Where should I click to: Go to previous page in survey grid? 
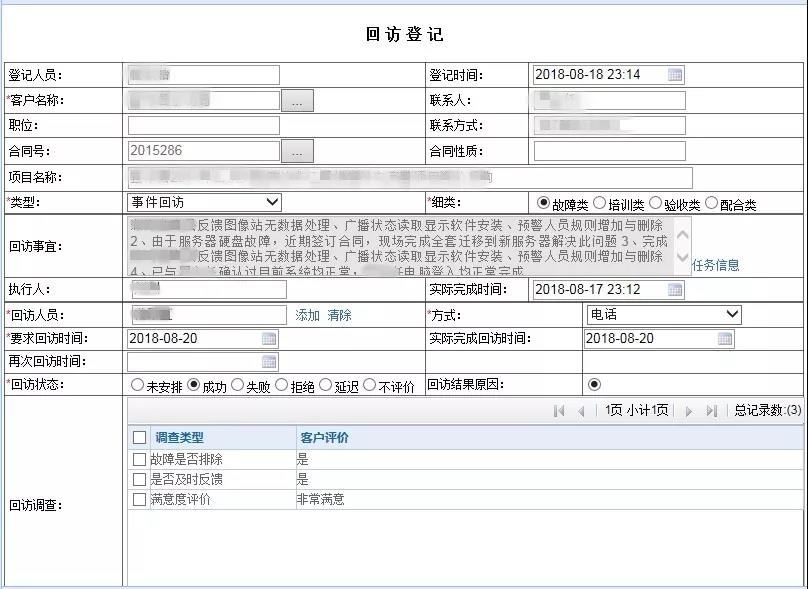coord(581,411)
